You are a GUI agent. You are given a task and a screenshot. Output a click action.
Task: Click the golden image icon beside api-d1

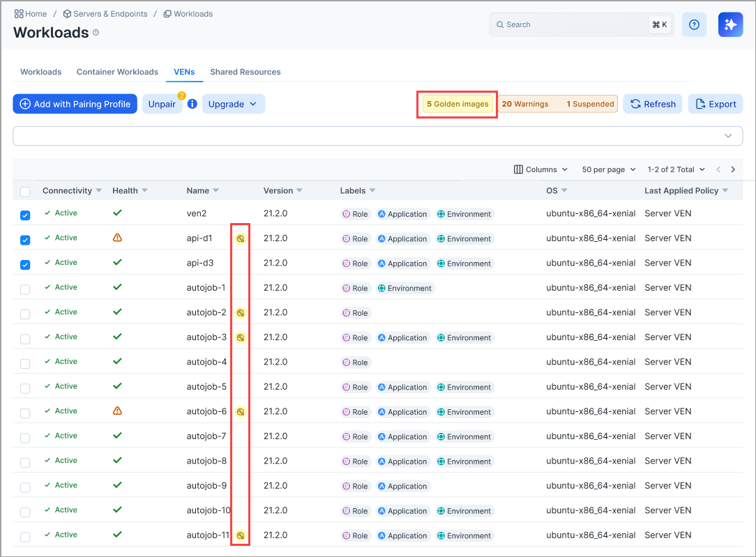coord(240,238)
